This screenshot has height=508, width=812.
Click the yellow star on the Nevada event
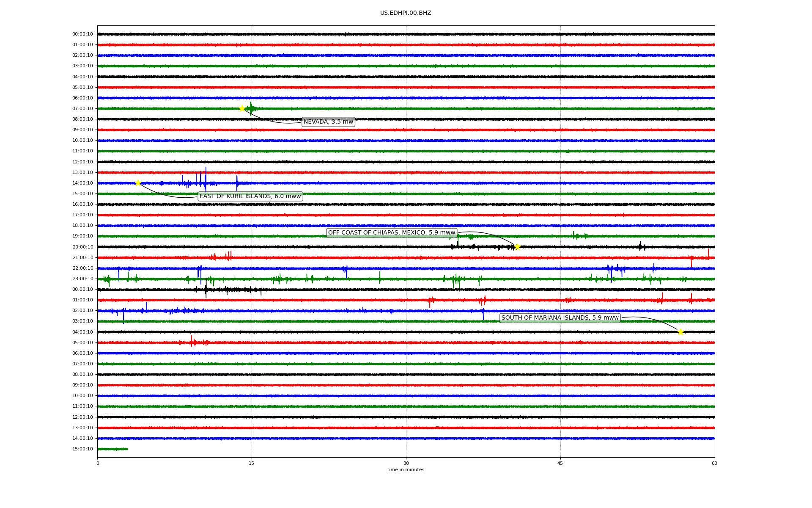point(242,108)
